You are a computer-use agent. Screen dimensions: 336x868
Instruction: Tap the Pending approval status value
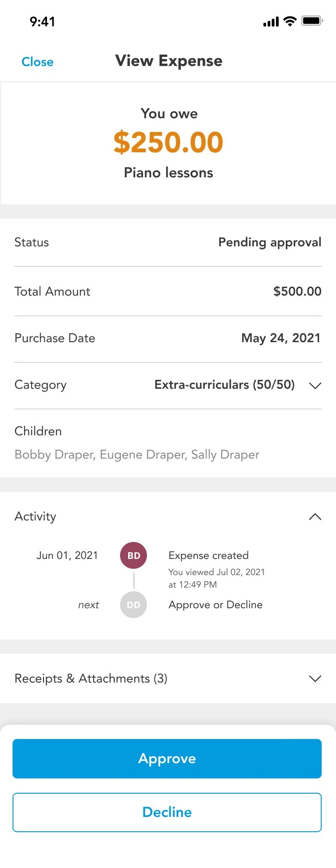270,242
